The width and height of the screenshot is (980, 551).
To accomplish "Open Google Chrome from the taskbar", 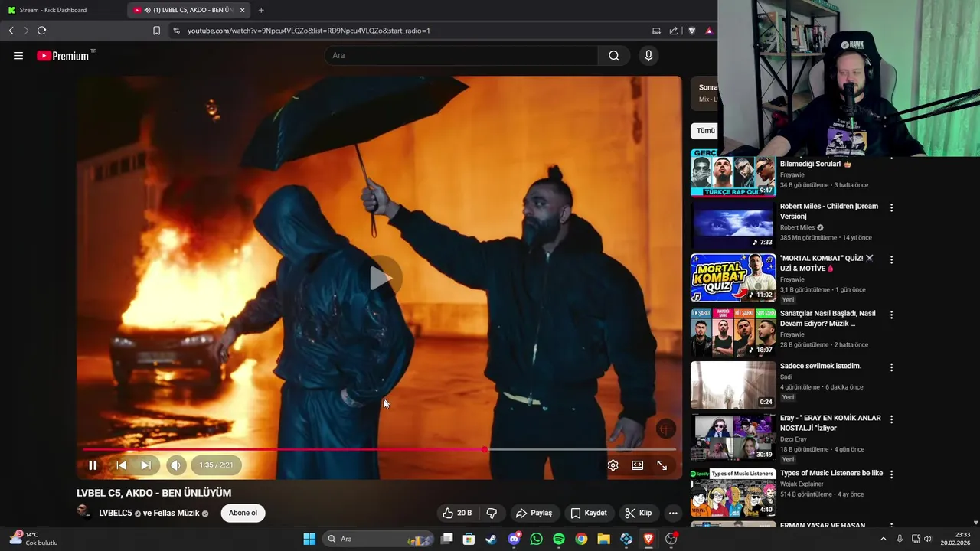I will coord(581,539).
